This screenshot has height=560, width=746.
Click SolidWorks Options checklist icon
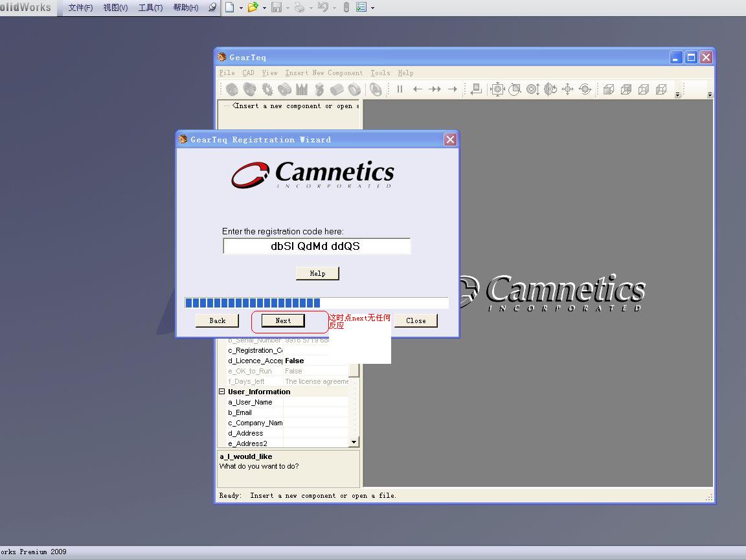(x=361, y=7)
